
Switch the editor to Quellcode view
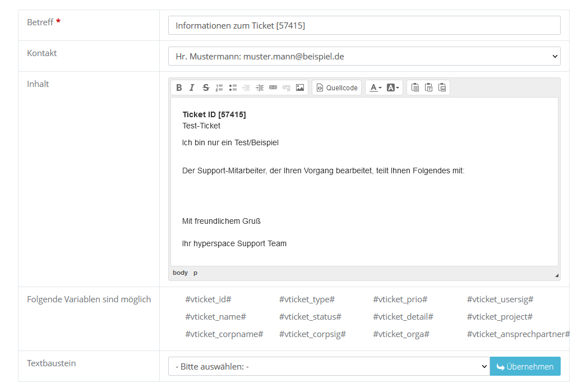point(336,87)
